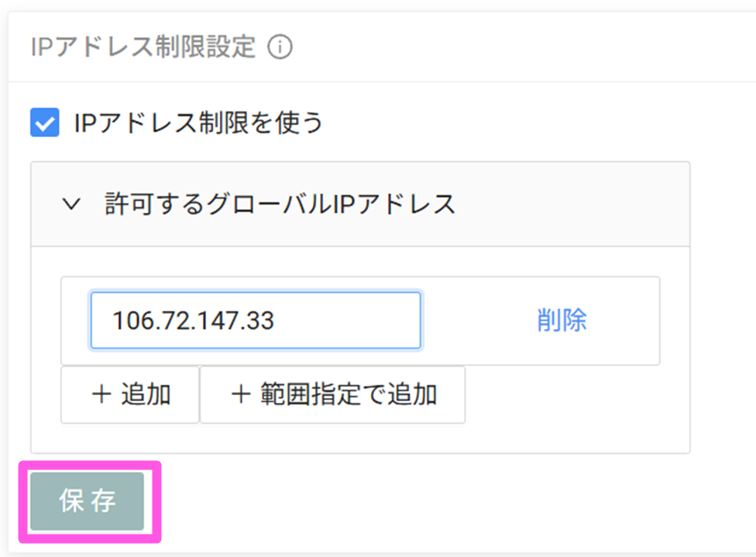The width and height of the screenshot is (756, 557).
Task: Click the blank area of the accordion header bar
Action: (573, 205)
